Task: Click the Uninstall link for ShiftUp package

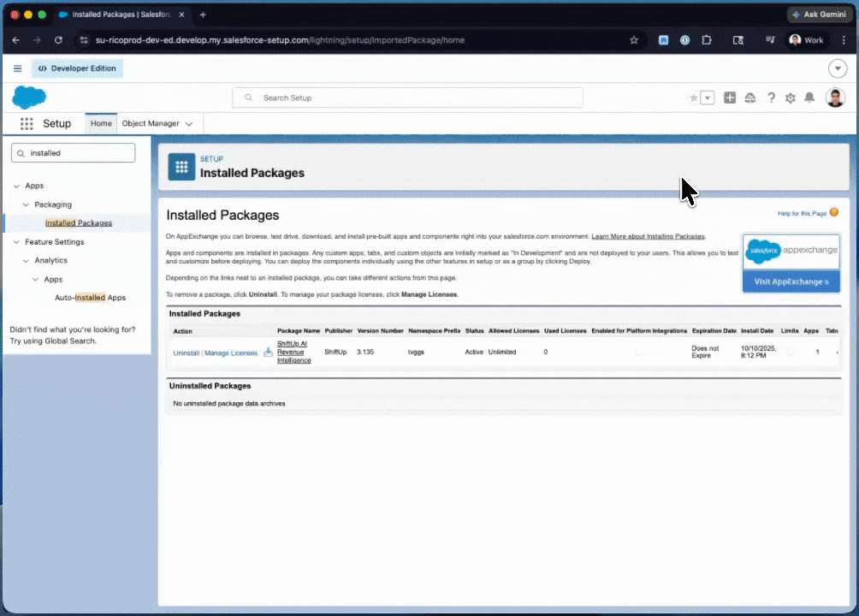Action: point(186,353)
